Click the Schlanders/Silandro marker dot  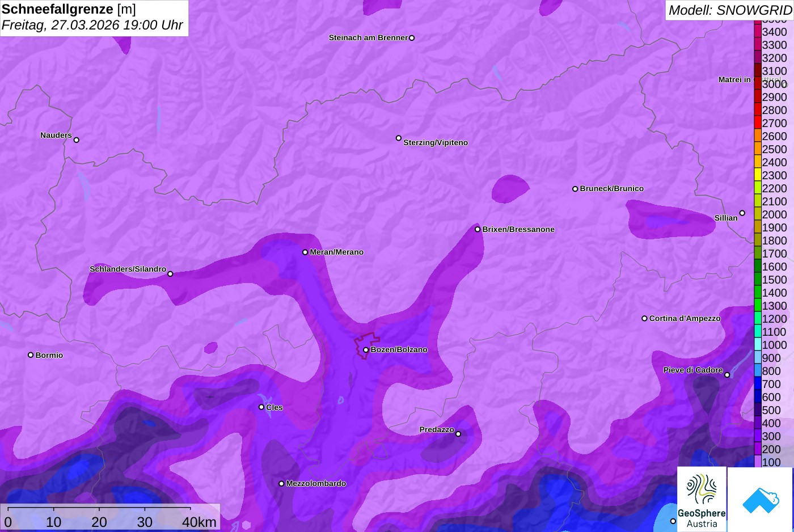(170, 274)
